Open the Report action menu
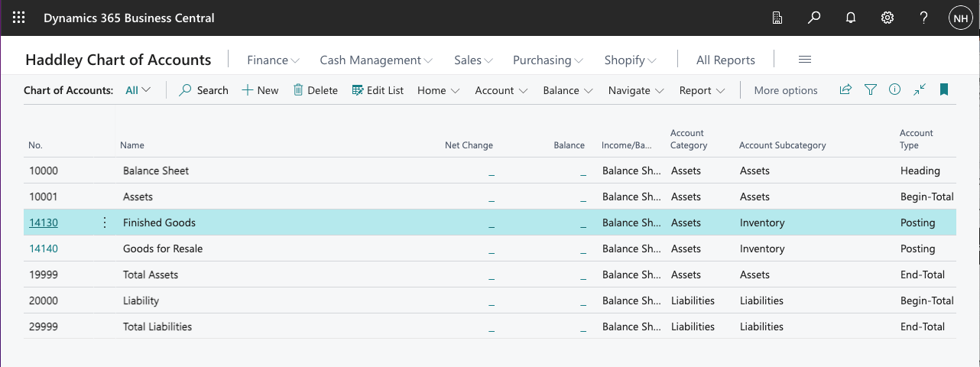The image size is (980, 367). click(x=702, y=90)
